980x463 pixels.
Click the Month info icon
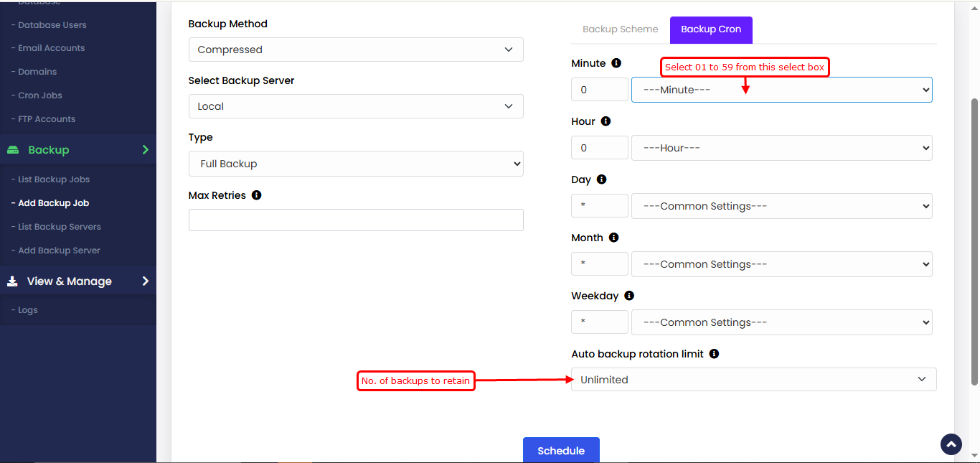coord(613,238)
